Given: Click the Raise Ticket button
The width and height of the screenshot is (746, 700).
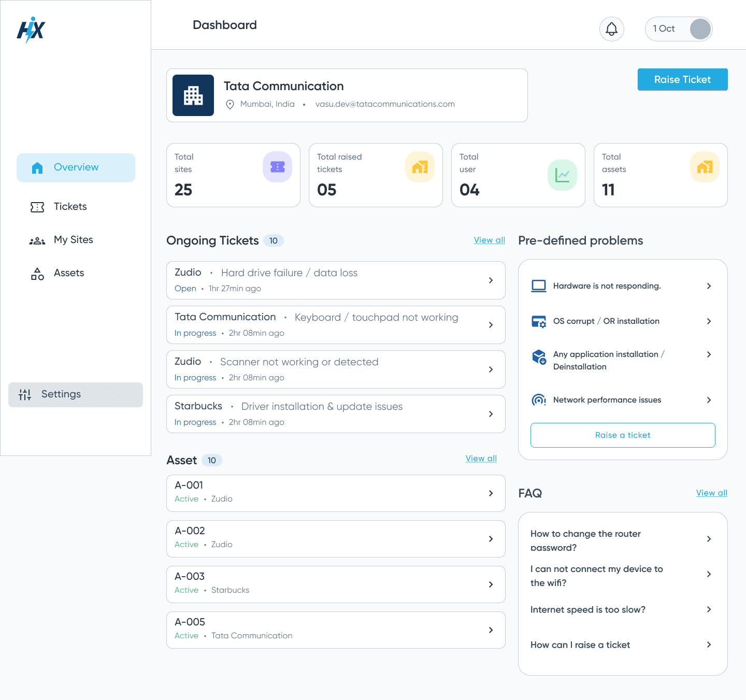Looking at the screenshot, I should pyautogui.click(x=683, y=79).
